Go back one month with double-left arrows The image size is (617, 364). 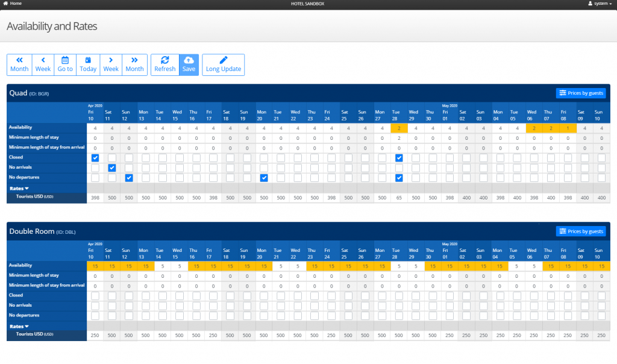click(x=19, y=64)
